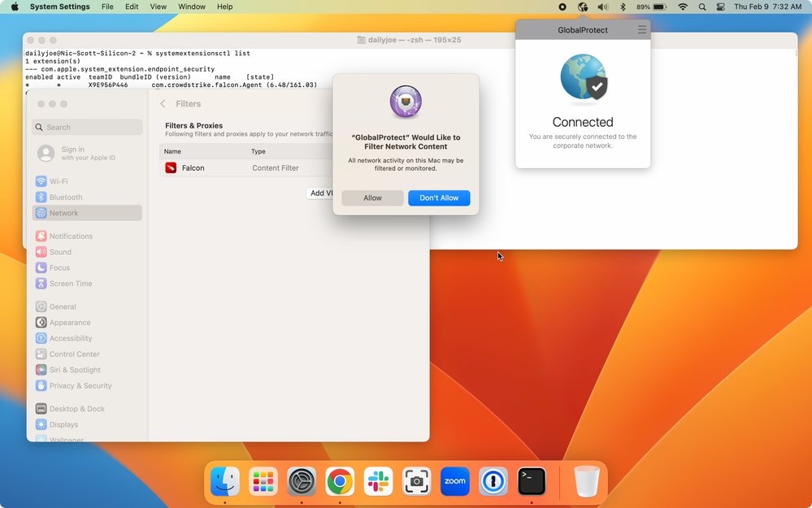The image size is (812, 508).
Task: Click the GlobalProtect globe in the menu bar
Action: point(582,7)
